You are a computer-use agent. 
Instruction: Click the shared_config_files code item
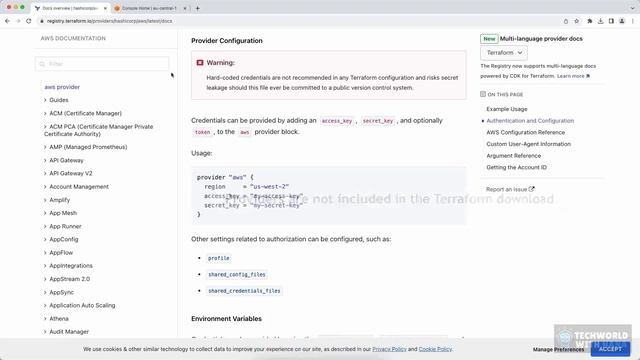click(237, 274)
